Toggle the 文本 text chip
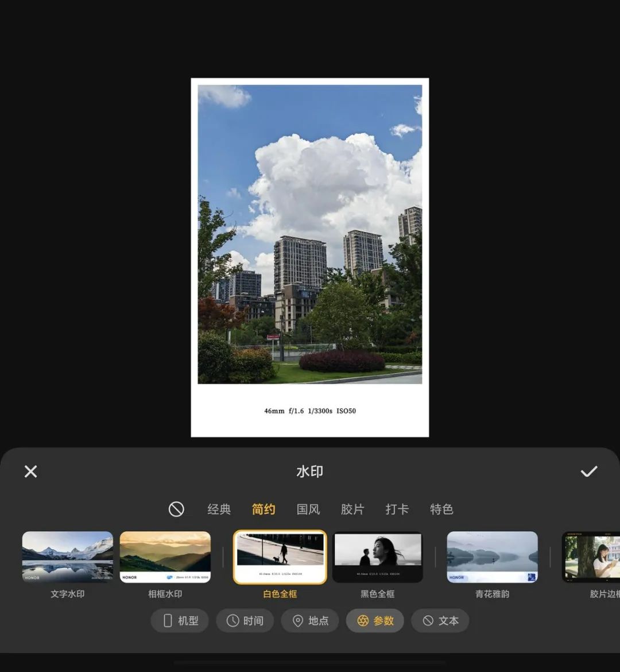The width and height of the screenshot is (620, 672). coord(440,620)
